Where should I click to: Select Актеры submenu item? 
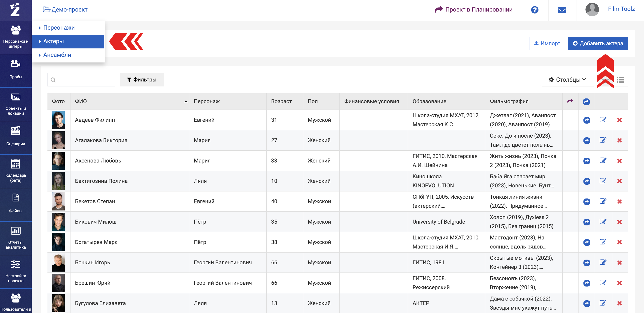(68, 41)
